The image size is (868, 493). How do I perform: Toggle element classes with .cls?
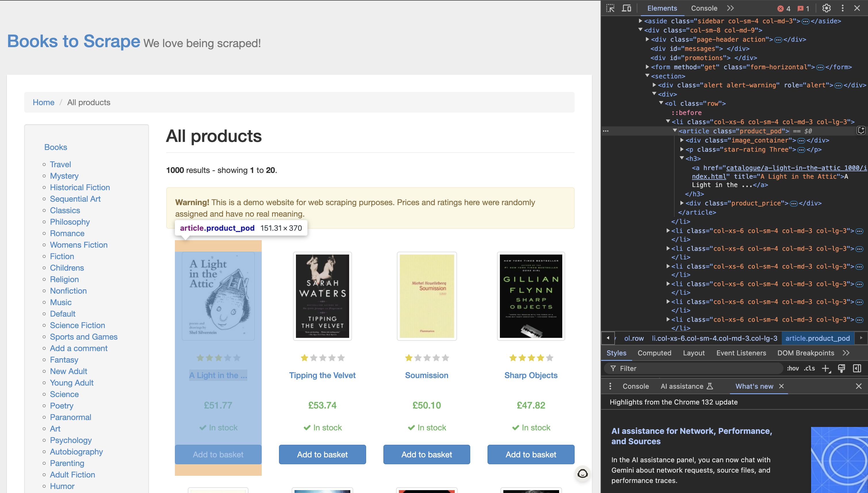click(x=810, y=368)
